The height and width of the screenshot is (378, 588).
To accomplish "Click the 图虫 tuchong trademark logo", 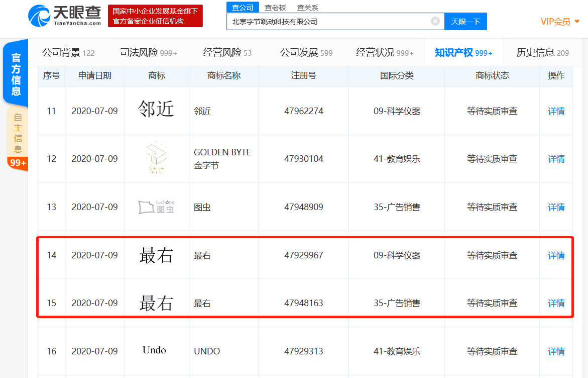I will [156, 207].
